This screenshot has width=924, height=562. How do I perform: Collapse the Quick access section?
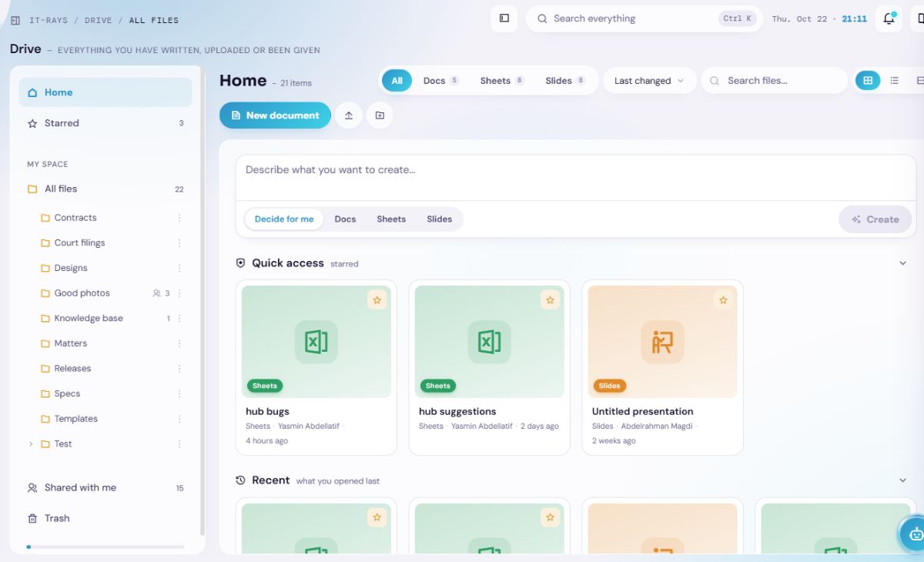(903, 263)
